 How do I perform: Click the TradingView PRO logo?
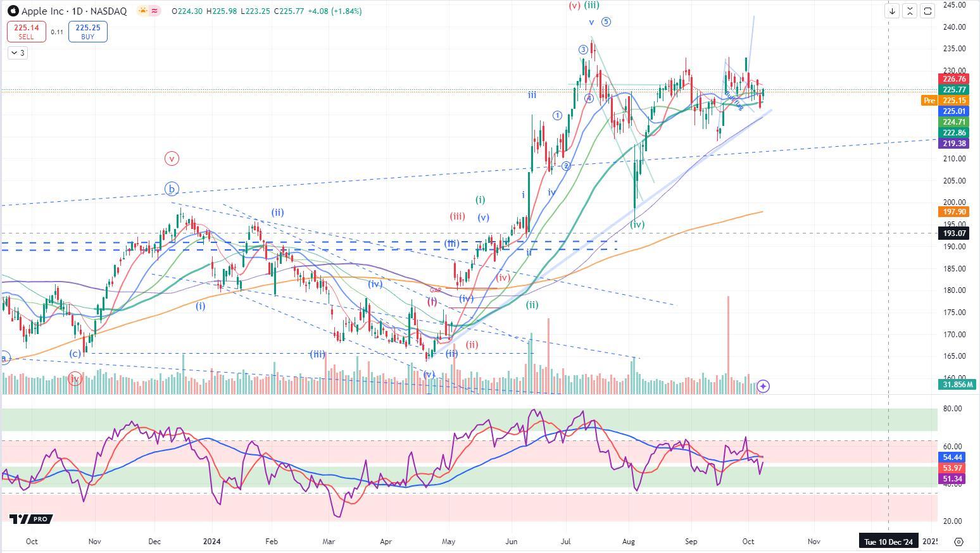(31, 519)
